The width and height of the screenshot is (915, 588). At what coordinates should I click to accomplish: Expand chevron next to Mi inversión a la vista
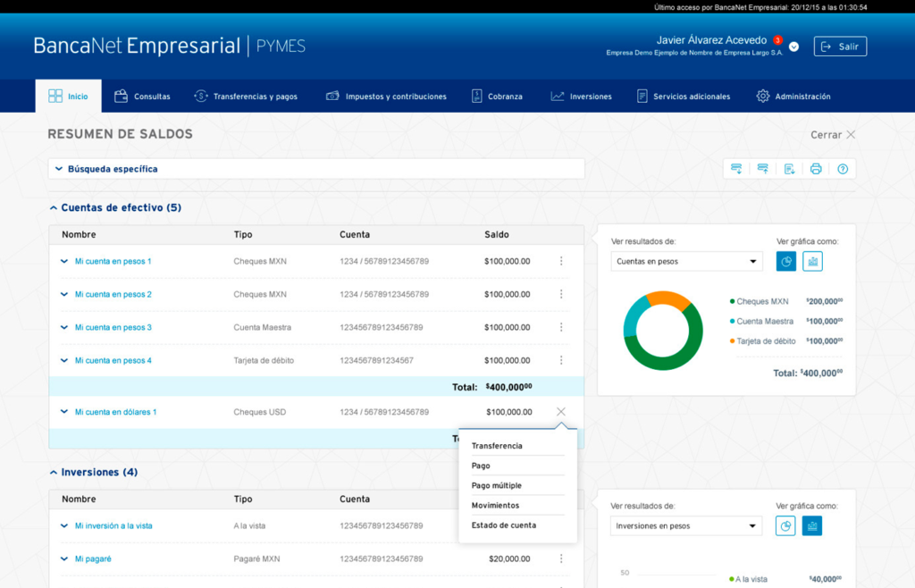pyautogui.click(x=64, y=525)
